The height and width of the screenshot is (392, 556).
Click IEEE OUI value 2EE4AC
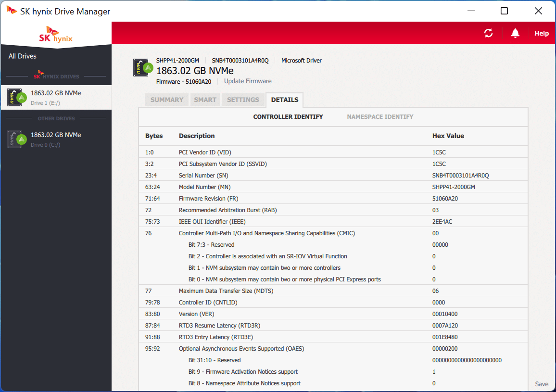tap(442, 222)
